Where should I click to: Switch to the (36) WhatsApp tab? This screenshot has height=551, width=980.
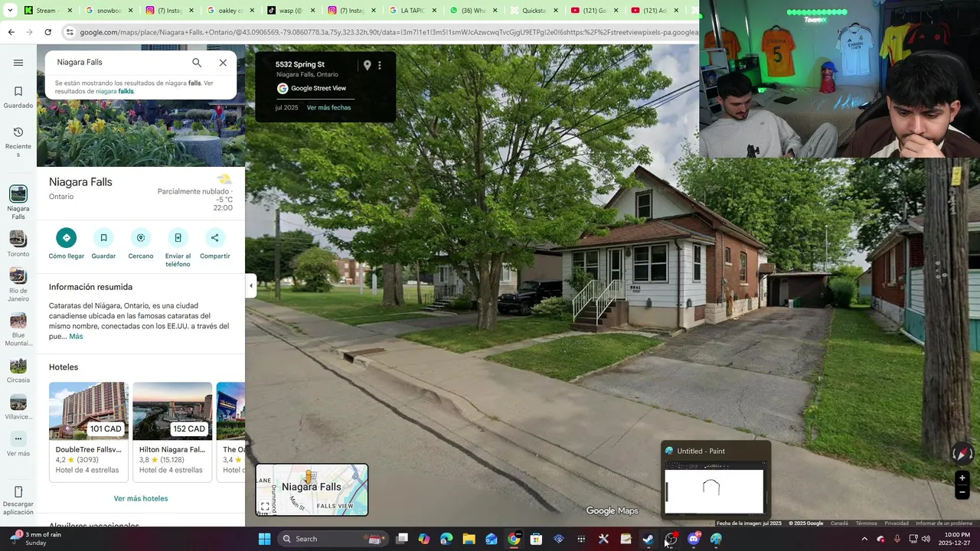coord(472,11)
